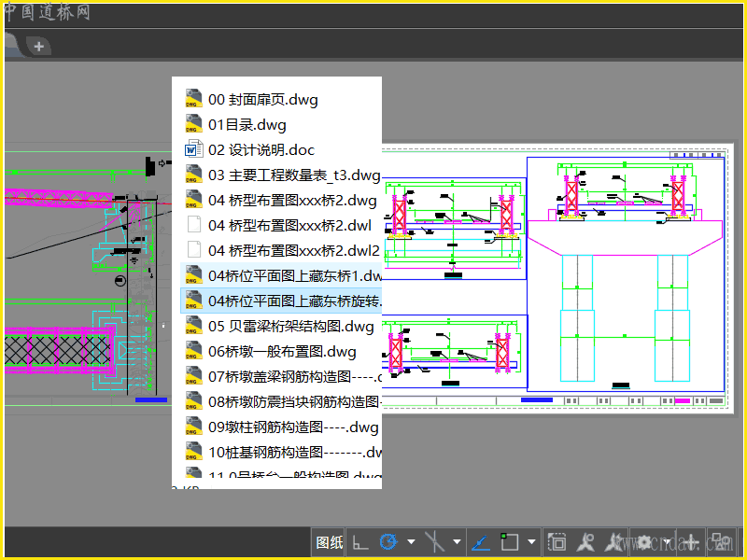The image size is (747, 560).
Task: Toggle blue polar tracking icon
Action: [x=388, y=541]
